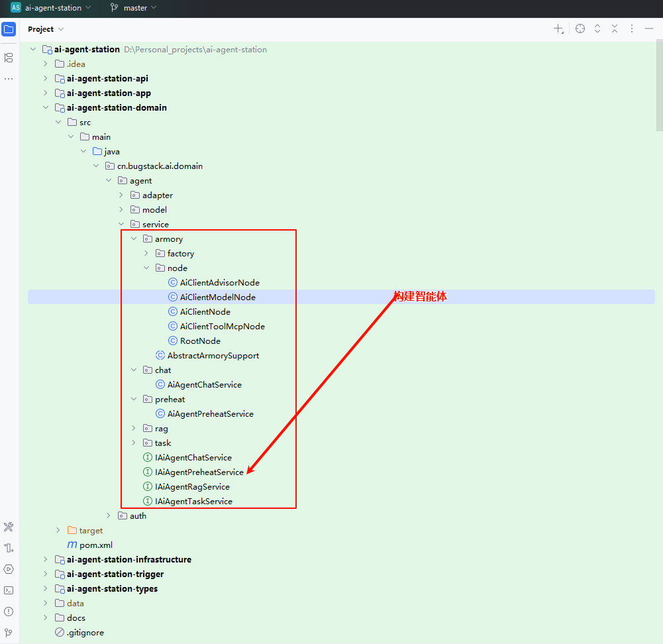Open the Project tool window icon
Viewport: 663px width, 644px height.
(x=9, y=29)
